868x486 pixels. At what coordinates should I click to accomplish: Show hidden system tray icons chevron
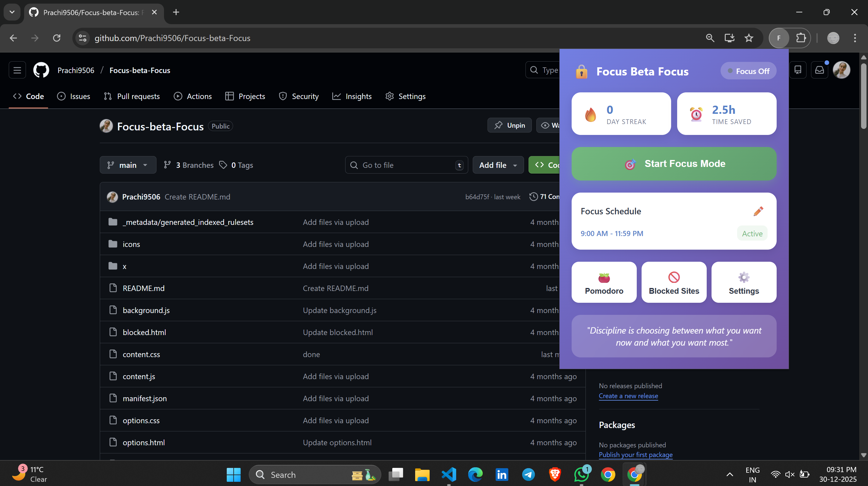[730, 475]
